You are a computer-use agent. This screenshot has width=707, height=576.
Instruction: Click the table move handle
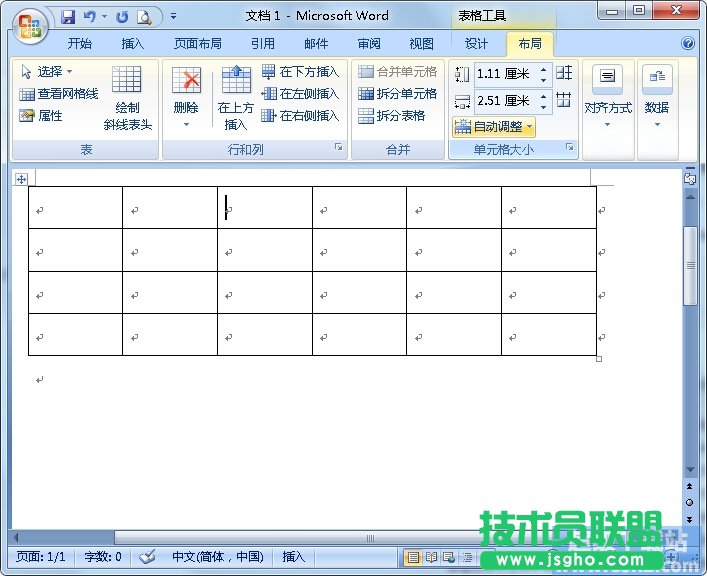[x=21, y=179]
